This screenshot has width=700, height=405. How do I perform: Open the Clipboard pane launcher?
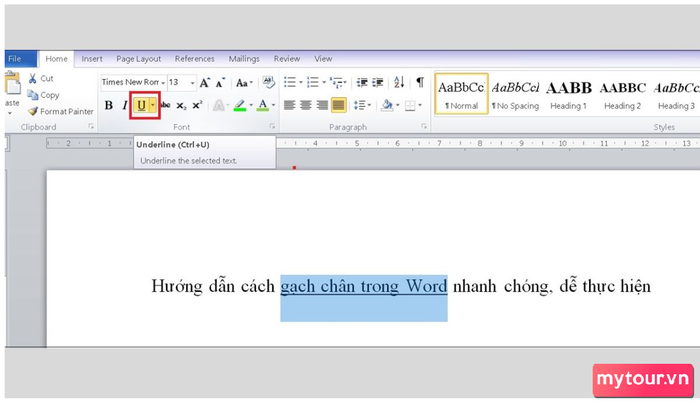click(x=91, y=127)
